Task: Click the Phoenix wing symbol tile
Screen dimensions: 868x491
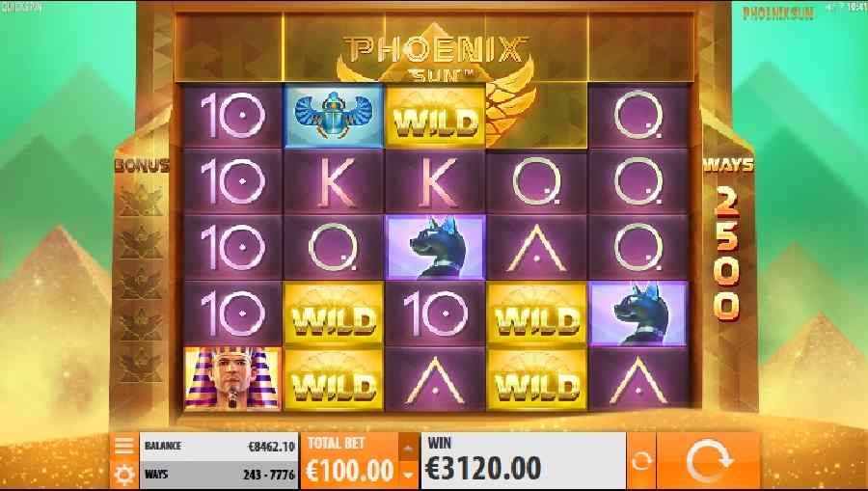Action: 536,116
